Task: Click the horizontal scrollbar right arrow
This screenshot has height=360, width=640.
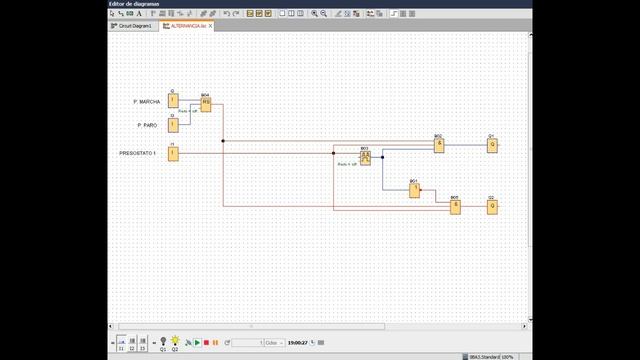Action: [x=524, y=327]
